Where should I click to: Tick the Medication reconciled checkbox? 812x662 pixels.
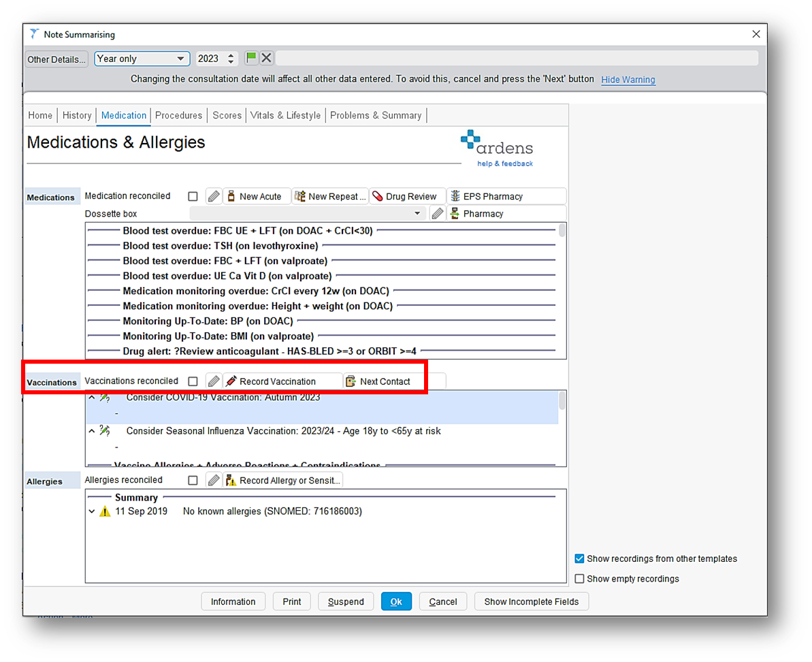[x=193, y=196]
